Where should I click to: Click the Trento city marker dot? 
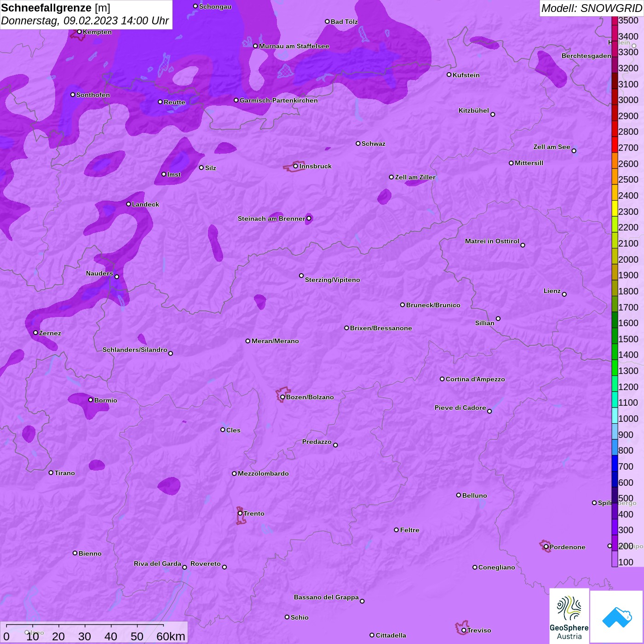[240, 513]
